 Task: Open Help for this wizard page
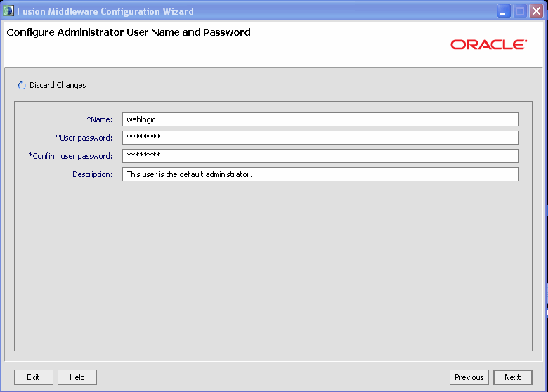tap(77, 377)
